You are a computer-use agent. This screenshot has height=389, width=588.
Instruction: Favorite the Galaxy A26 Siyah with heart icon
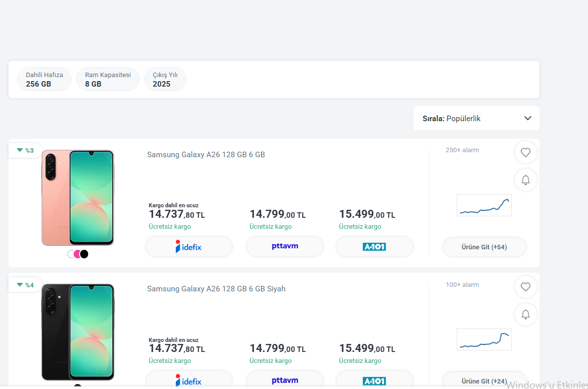click(525, 287)
